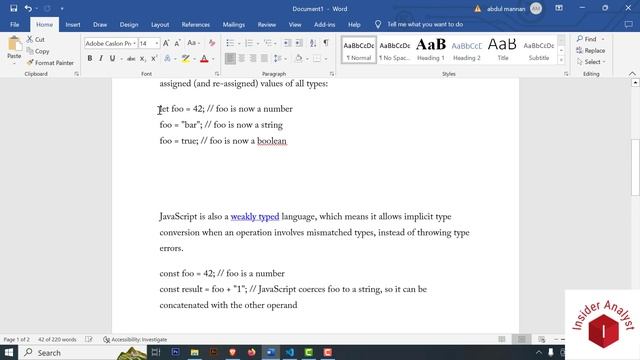
Task: Switch to the Review tab
Action: [267, 24]
